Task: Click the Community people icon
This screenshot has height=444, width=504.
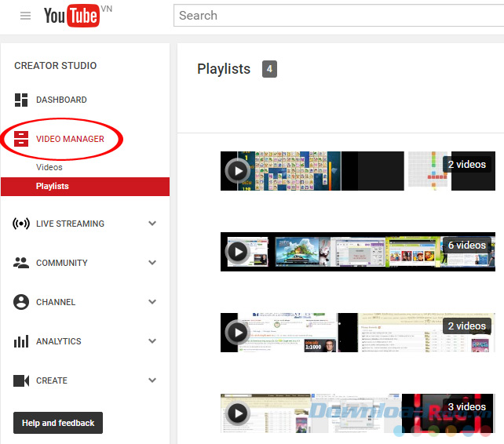Action: pos(21,263)
